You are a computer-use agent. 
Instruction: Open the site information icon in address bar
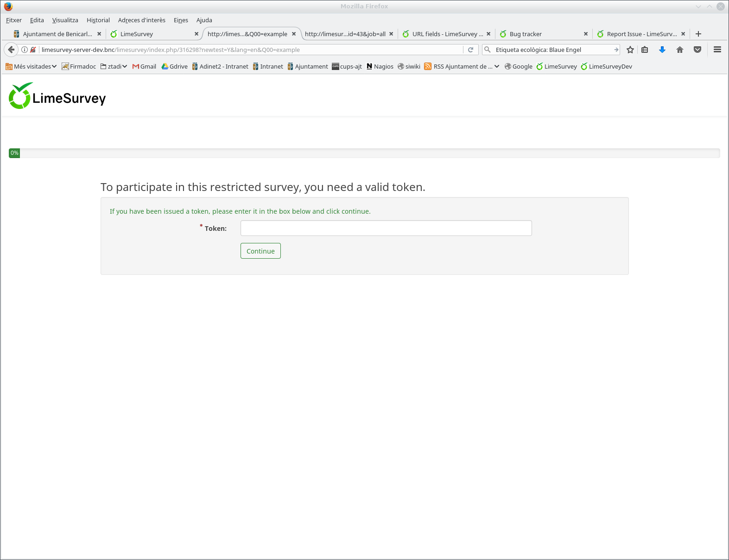(25, 50)
